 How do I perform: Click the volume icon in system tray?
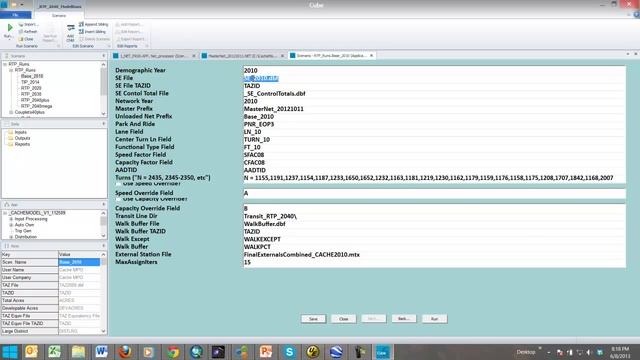pos(589,352)
